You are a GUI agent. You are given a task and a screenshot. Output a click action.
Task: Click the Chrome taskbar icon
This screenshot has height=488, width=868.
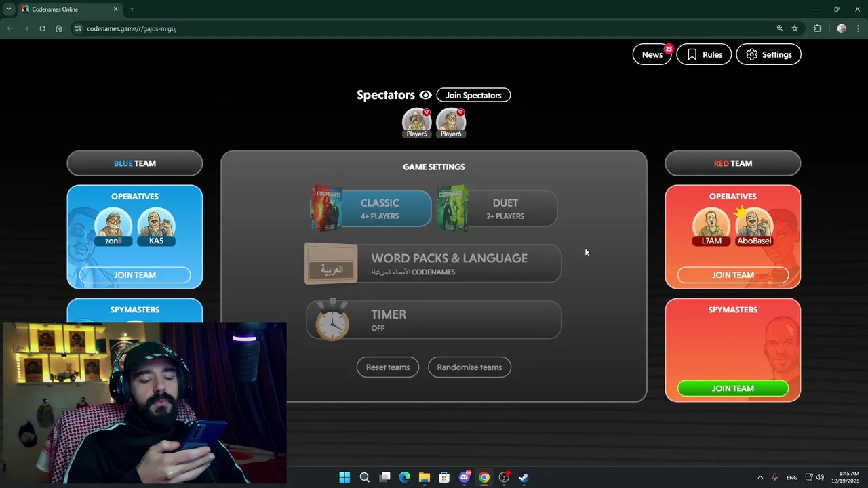(x=484, y=477)
